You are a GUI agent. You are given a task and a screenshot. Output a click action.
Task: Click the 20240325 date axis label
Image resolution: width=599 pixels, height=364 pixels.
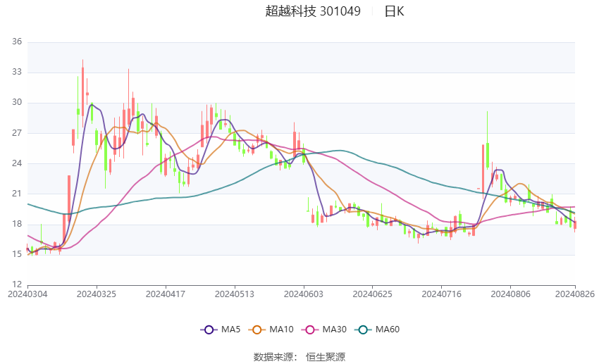97,294
